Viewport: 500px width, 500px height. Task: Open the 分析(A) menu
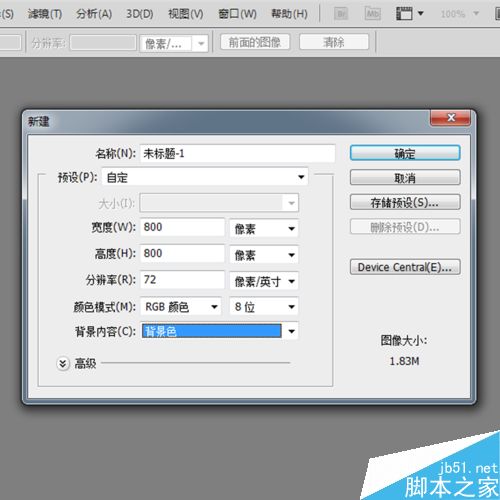pos(94,14)
